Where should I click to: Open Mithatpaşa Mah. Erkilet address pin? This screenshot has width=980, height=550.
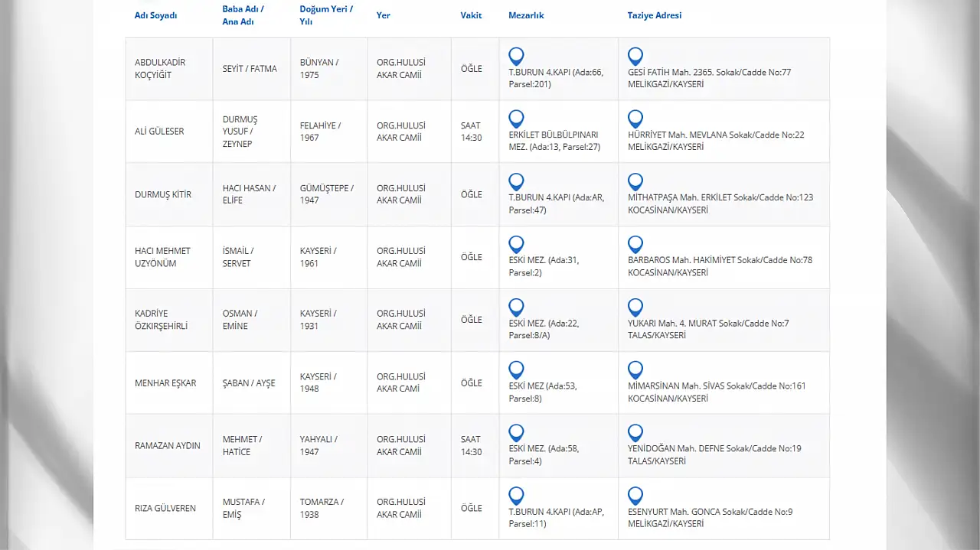click(635, 182)
